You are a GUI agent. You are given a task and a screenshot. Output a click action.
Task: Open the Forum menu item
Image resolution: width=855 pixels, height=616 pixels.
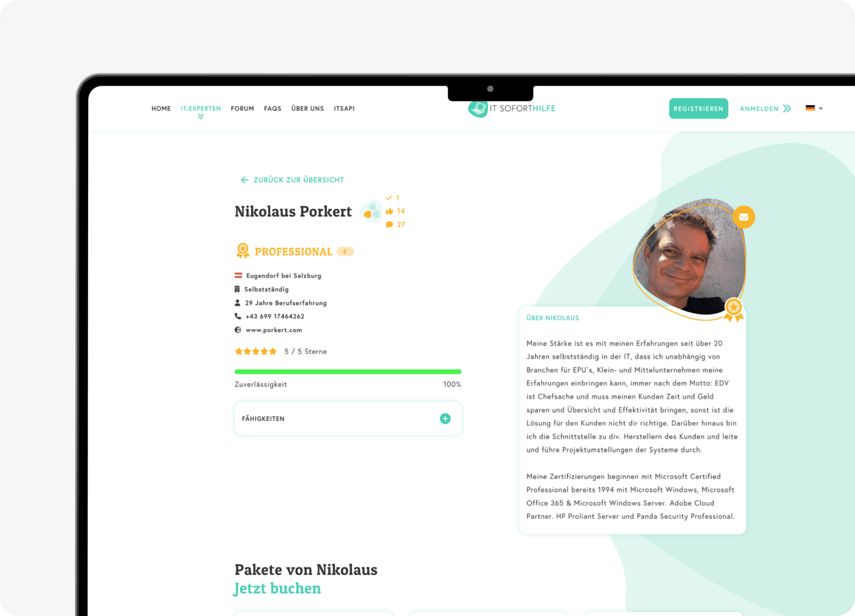click(x=242, y=109)
